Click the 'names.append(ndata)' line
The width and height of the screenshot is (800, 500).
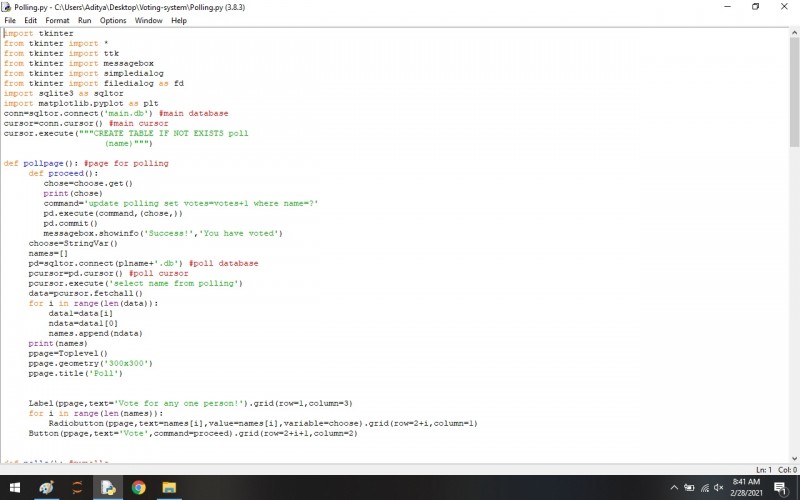click(x=96, y=333)
